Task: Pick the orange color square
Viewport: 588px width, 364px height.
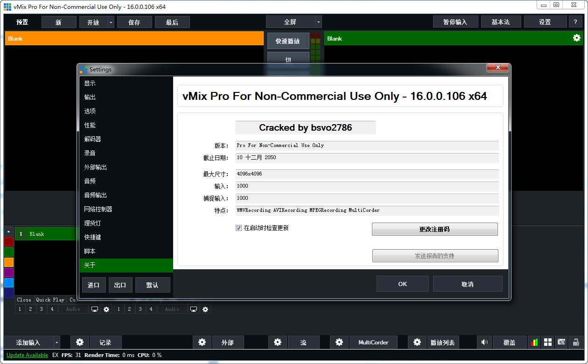Action: 9,262
